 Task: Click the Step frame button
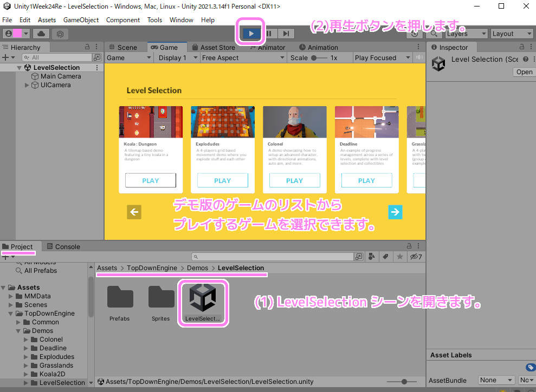286,34
